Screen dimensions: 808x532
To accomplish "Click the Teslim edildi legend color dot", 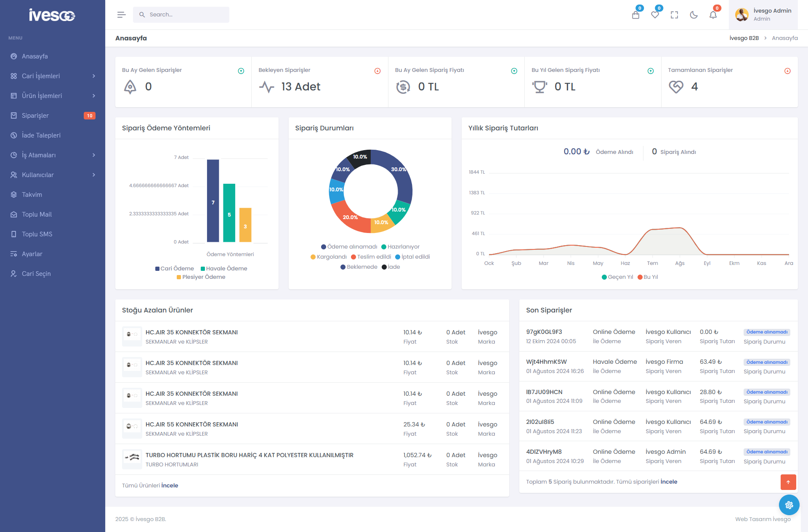I will coord(353,257).
